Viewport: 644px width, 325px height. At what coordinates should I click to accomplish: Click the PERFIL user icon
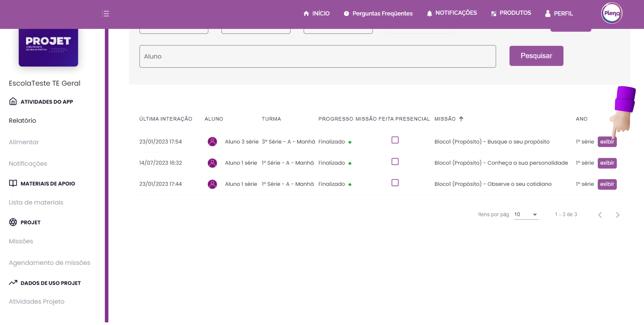tap(548, 13)
